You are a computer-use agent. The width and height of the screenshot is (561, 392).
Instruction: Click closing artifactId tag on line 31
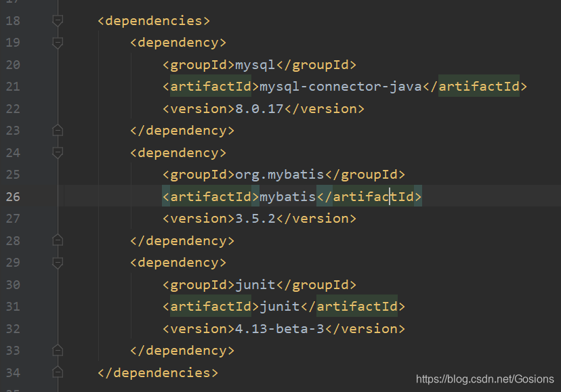353,307
